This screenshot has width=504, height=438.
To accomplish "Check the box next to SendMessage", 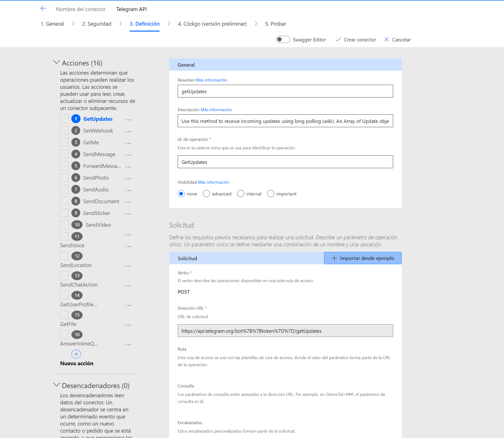I will 64,154.
